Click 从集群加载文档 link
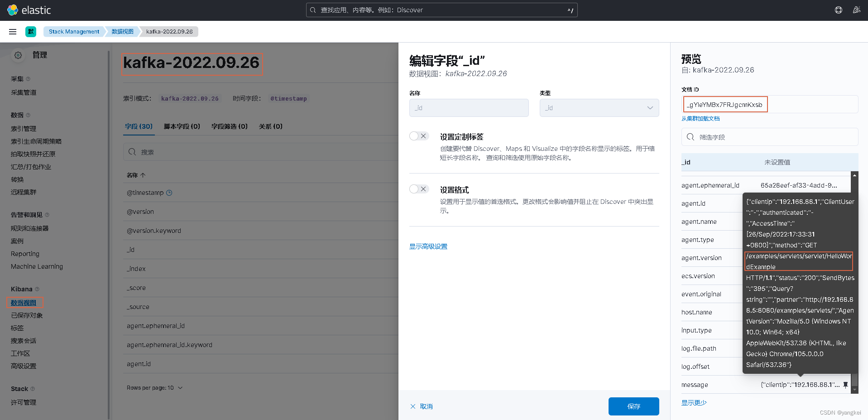 pyautogui.click(x=700, y=119)
